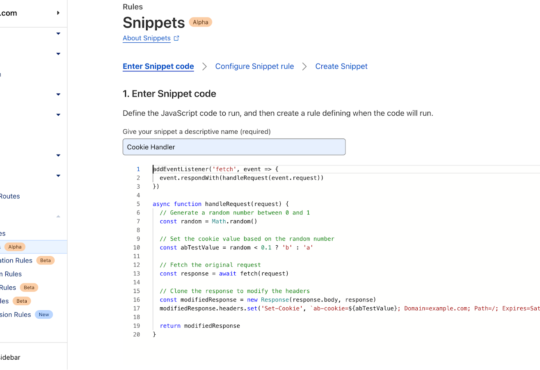Collapse the Rules section arrow in the sidebar
Viewport: 540px width, 370px height.
tap(58, 217)
